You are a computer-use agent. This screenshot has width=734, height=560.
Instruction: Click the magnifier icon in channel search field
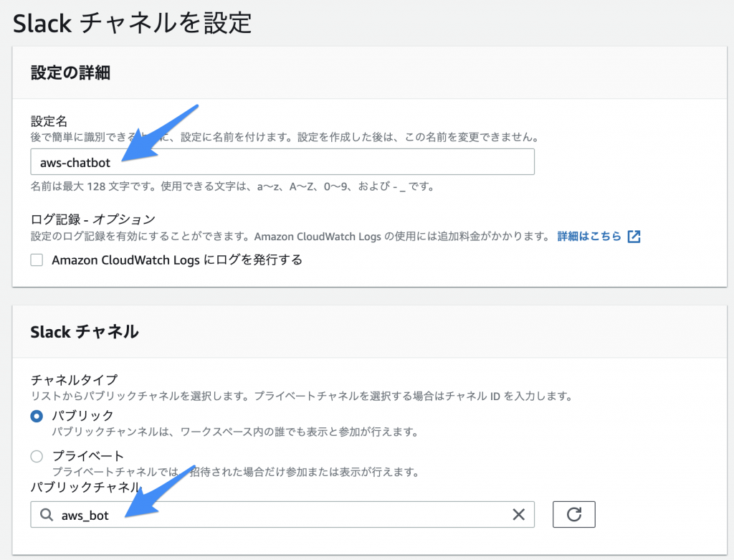47,515
